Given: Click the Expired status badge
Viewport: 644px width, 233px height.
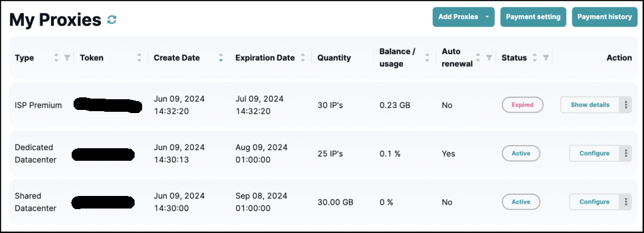Looking at the screenshot, I should click(523, 105).
